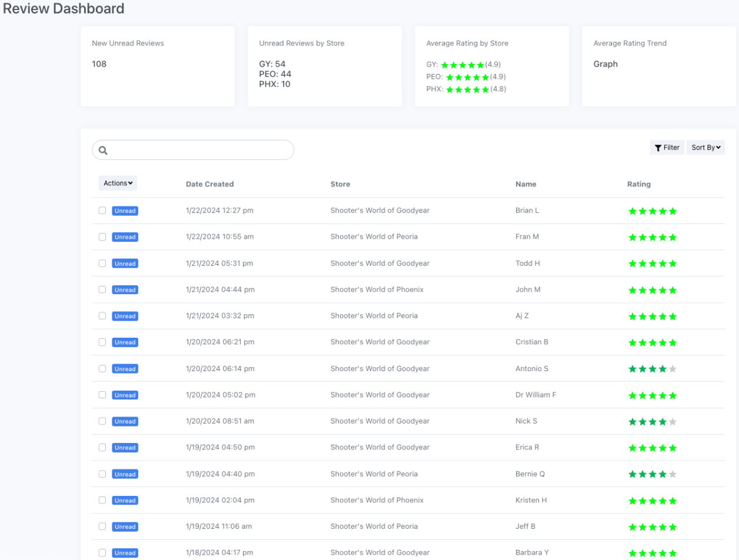Click Fran M's five-star rating

(x=653, y=238)
